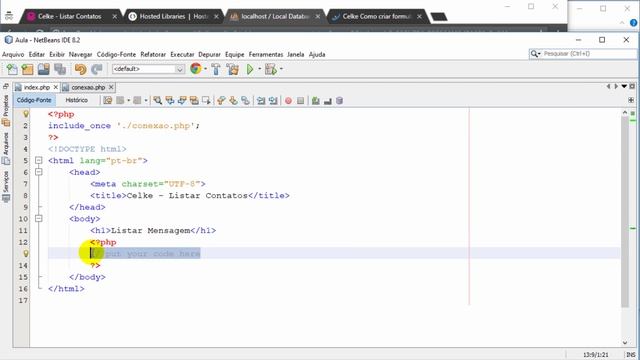Image resolution: width=640 pixels, height=360 pixels.
Task: Switch to browser tab Celke - Listar Contatos
Action: 69,16
